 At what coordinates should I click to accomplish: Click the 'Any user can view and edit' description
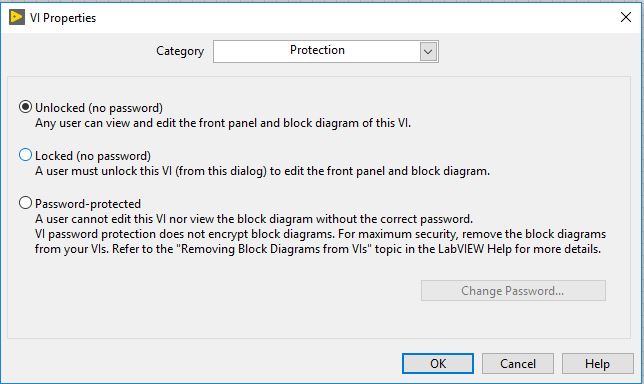223,123
